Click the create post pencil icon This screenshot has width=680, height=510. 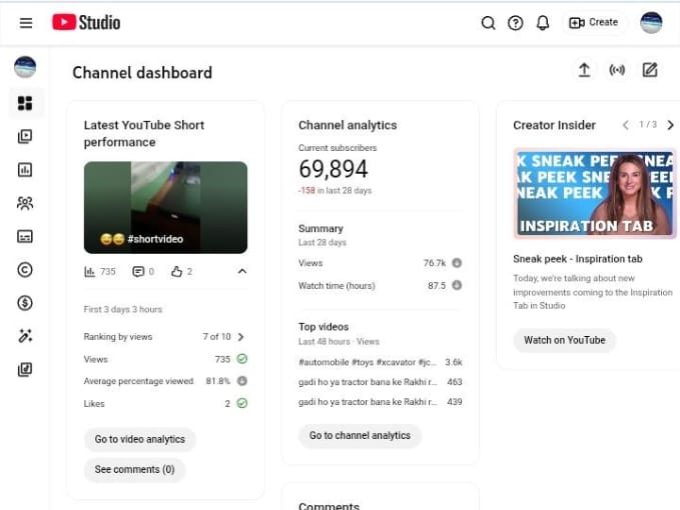(x=650, y=70)
